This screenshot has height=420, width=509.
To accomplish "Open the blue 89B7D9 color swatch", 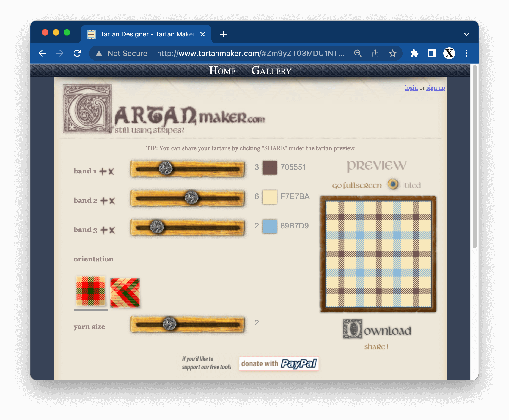I will click(x=269, y=226).
